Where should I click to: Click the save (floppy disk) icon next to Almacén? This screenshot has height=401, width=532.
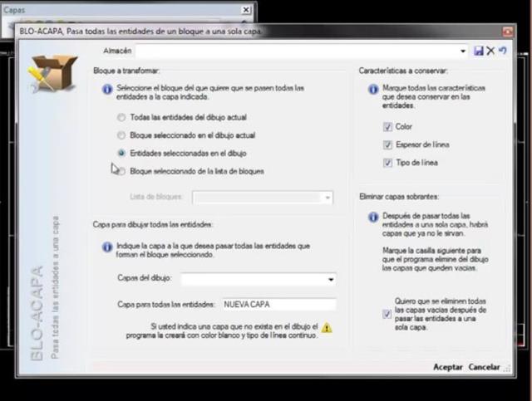pos(479,51)
